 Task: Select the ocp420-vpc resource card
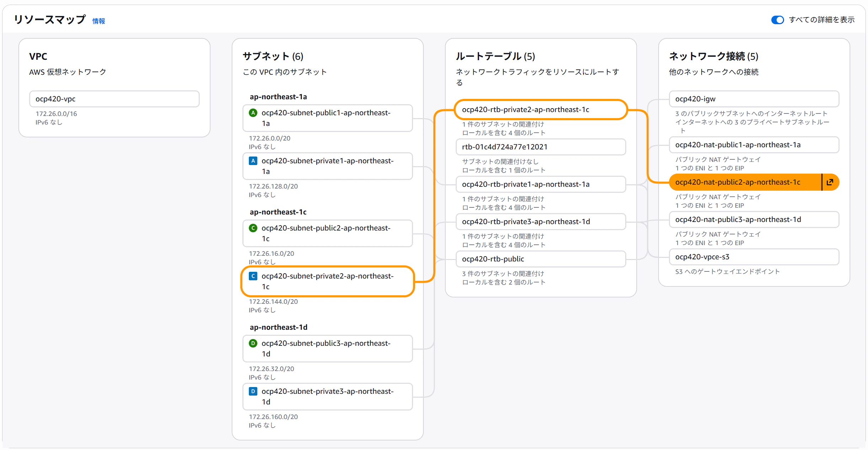click(114, 99)
